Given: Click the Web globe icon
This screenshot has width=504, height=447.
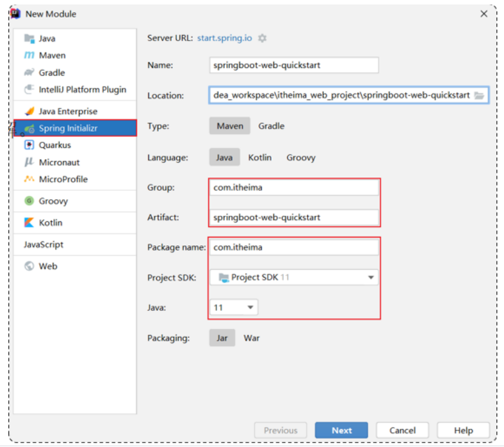Looking at the screenshot, I should point(29,266).
